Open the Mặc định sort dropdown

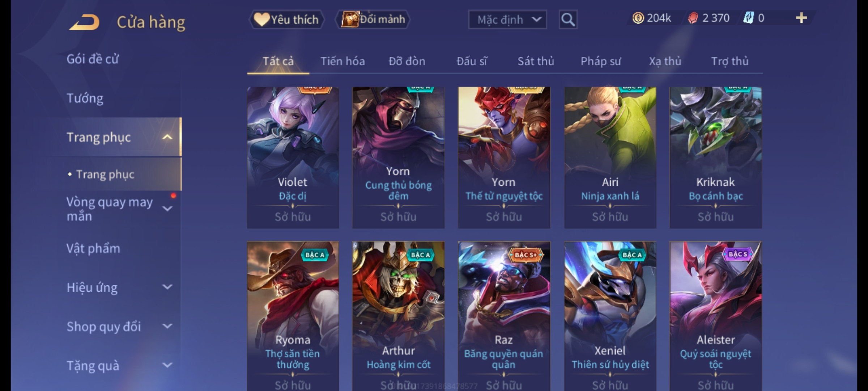point(507,20)
